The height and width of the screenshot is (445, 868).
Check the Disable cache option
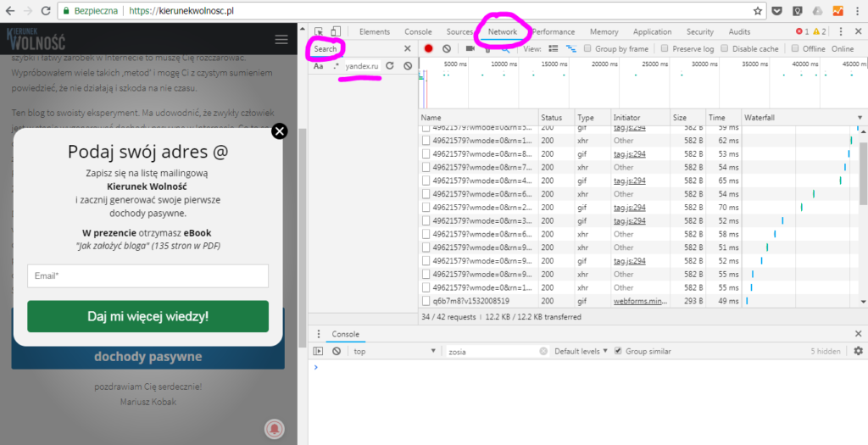725,49
